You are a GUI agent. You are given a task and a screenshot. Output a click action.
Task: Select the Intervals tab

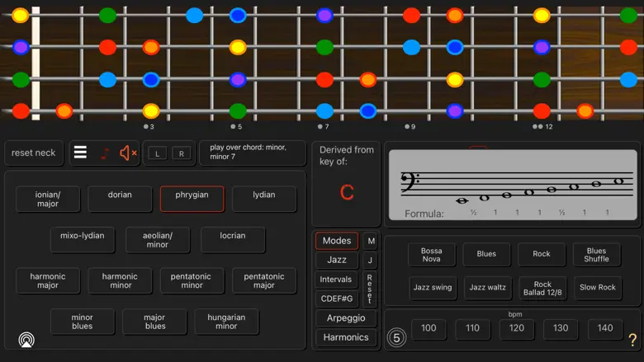tap(337, 280)
